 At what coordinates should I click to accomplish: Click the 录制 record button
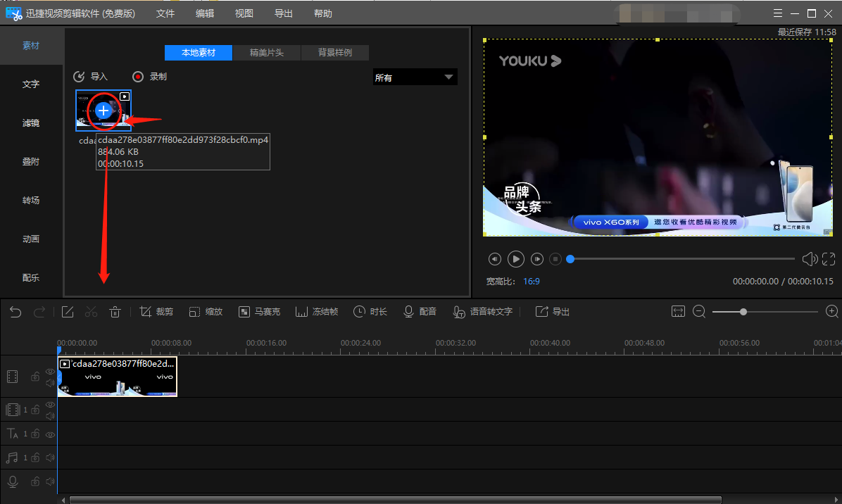coord(150,77)
